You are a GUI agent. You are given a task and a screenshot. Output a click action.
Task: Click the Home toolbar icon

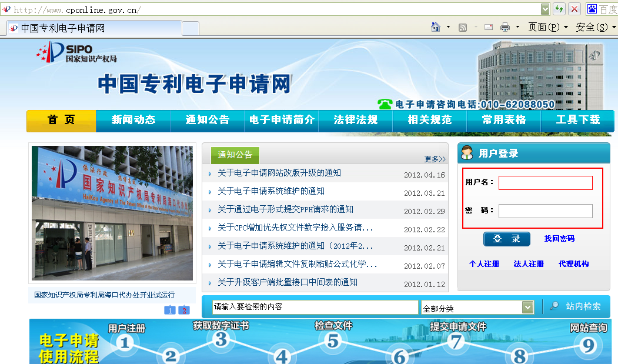[436, 27]
